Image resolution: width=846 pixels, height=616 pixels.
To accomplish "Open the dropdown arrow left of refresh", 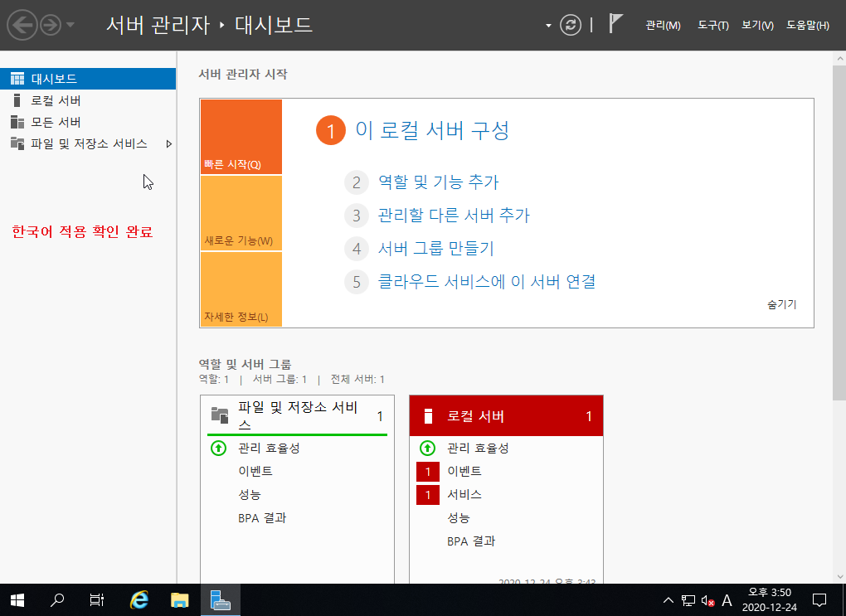I will tap(548, 26).
